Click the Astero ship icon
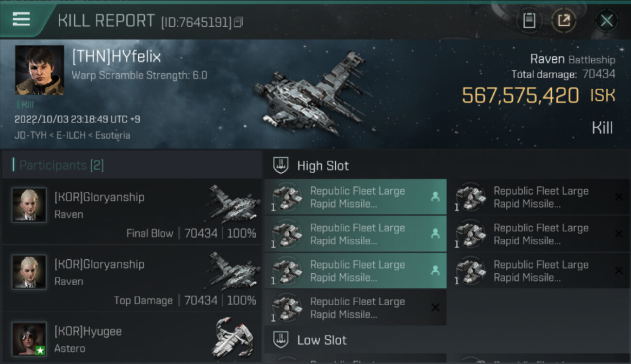Screen dimensions: 631x364 233,338
